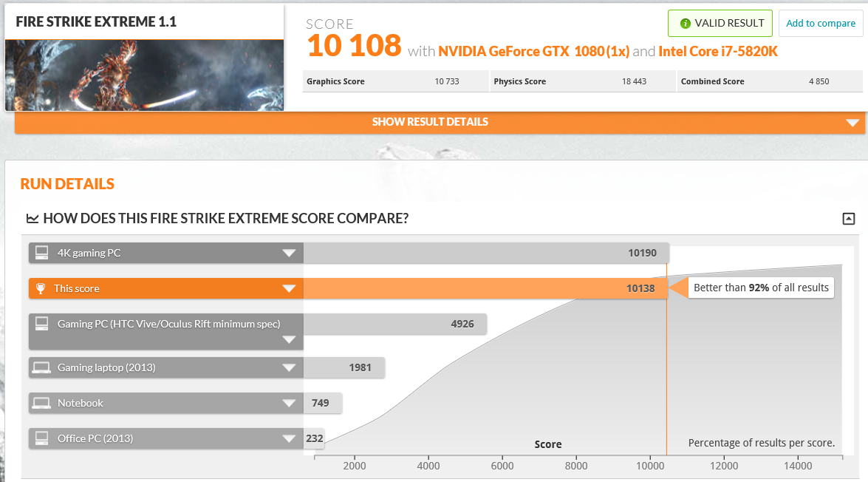Click the 14000 tick label on score axis
Screen dimensions: 868x482
798,466
